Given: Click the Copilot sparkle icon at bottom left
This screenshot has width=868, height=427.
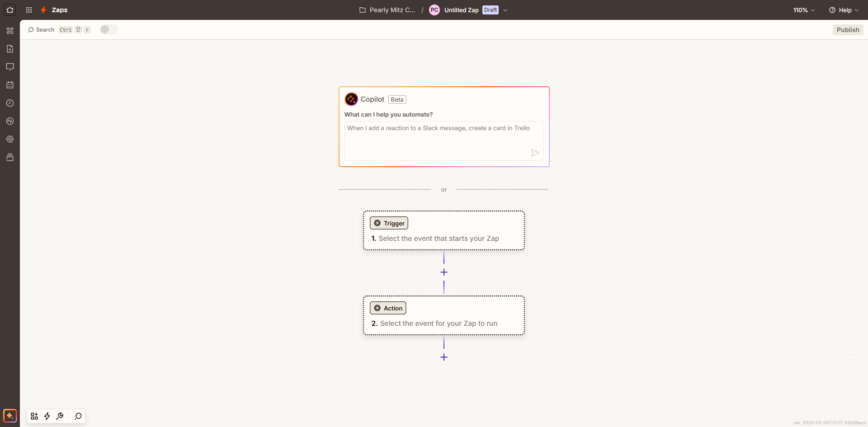Looking at the screenshot, I should [x=10, y=416].
